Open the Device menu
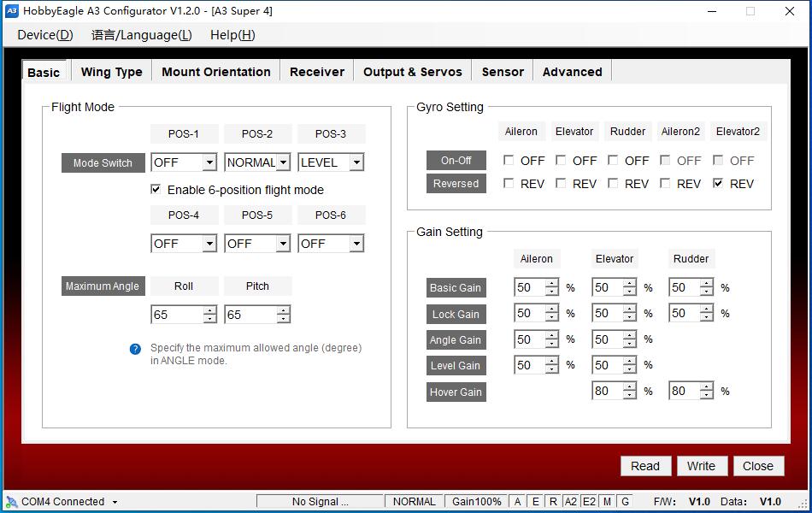The width and height of the screenshot is (812, 513). (44, 35)
